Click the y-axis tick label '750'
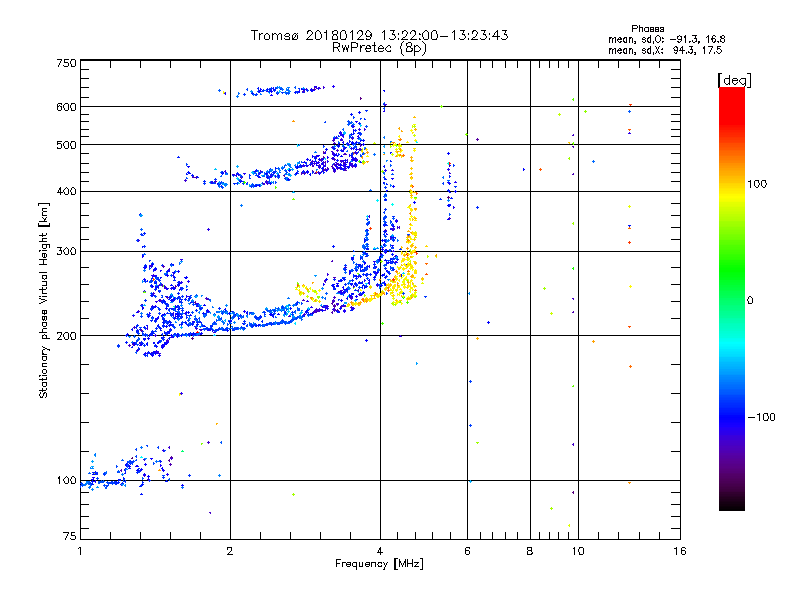The height and width of the screenshot is (600, 800). tap(66, 63)
